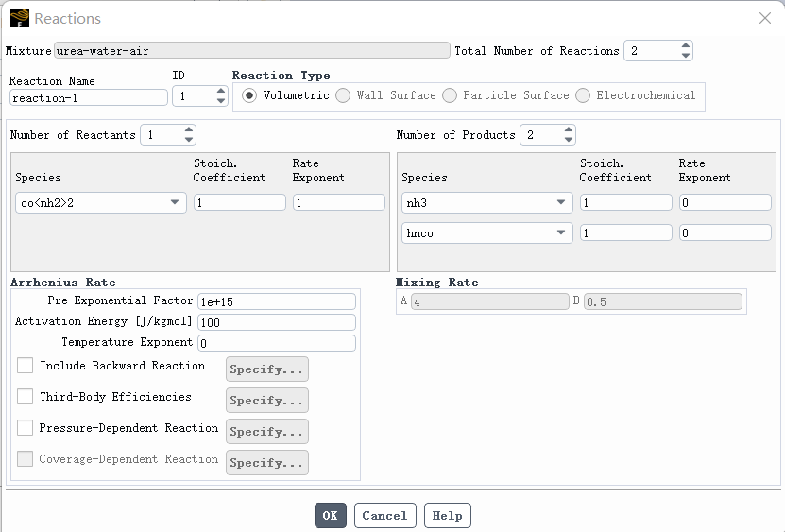Edit the Activation Energy value field
The height and width of the screenshot is (532, 785).
(x=276, y=322)
